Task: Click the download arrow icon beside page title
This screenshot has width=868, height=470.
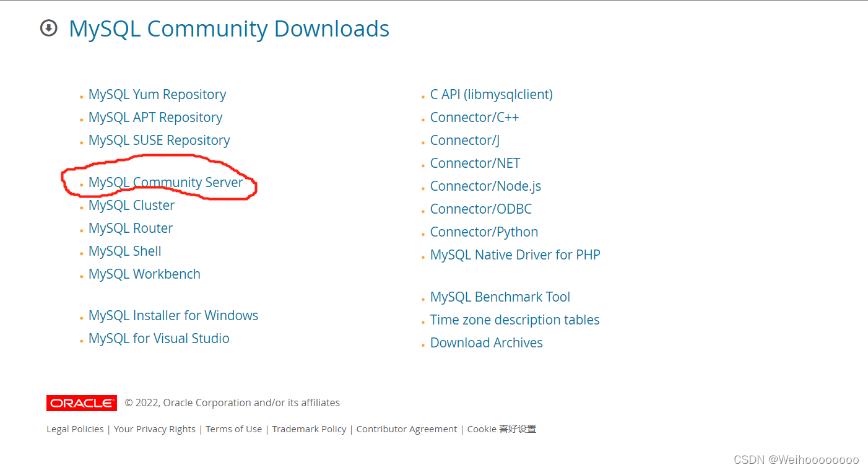Action: tap(48, 28)
